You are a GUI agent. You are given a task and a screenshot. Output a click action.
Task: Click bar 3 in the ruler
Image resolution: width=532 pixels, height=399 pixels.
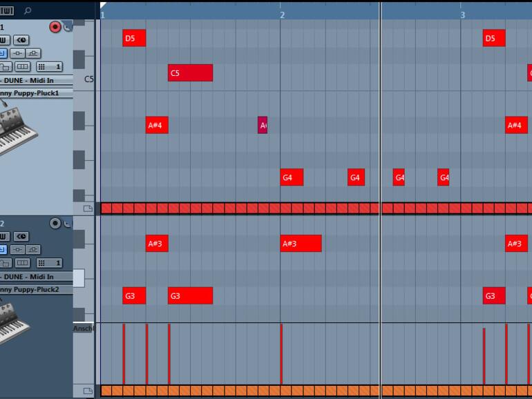click(x=463, y=14)
